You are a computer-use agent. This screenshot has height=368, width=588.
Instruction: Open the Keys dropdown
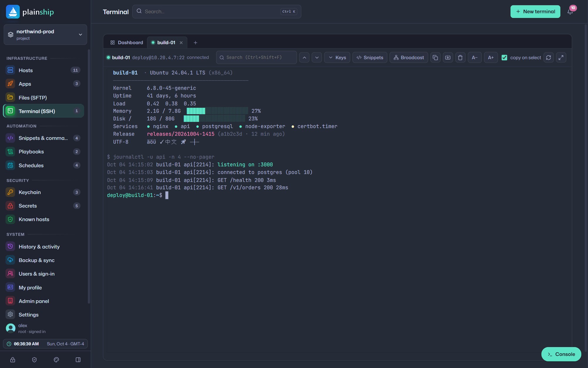coord(337,57)
